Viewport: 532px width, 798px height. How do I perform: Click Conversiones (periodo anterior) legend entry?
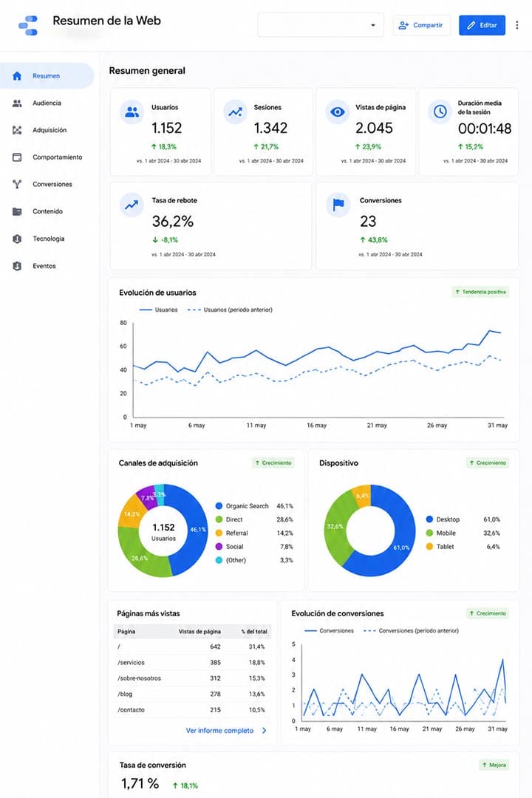pos(412,630)
